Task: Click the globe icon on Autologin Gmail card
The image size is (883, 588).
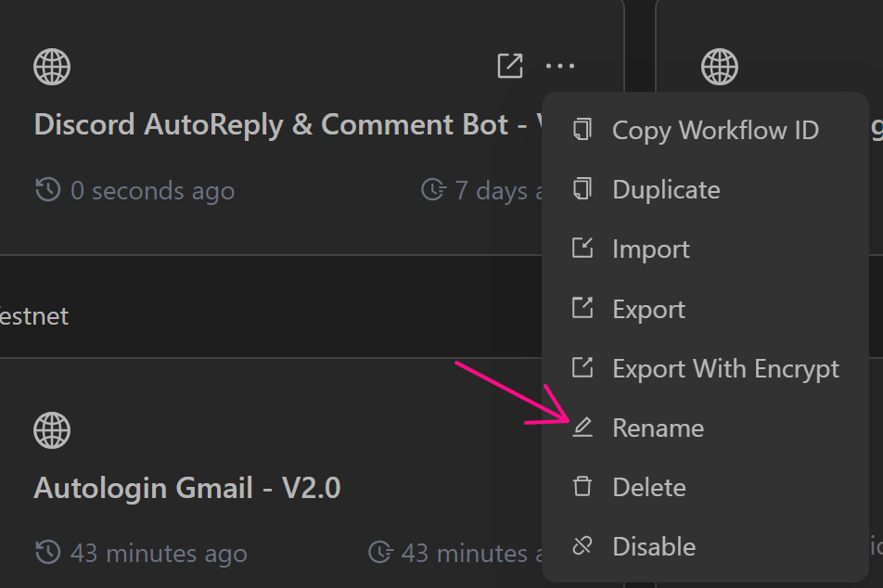Action: [x=52, y=430]
